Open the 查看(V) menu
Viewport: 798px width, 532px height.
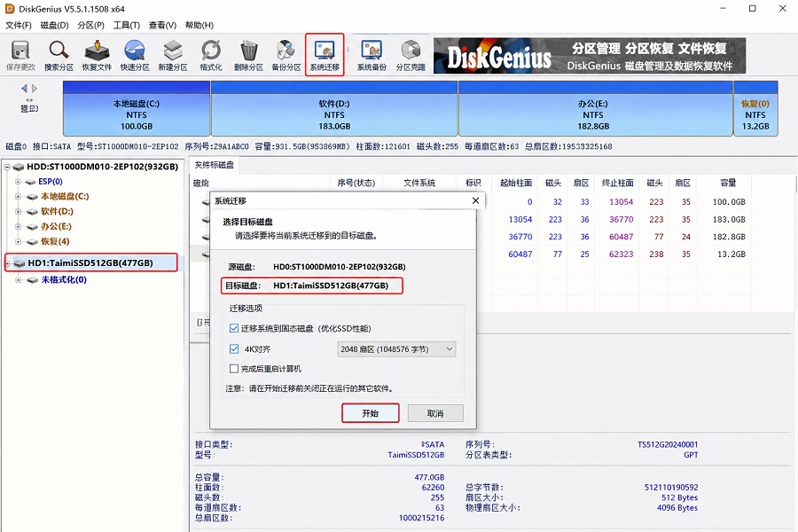click(162, 25)
